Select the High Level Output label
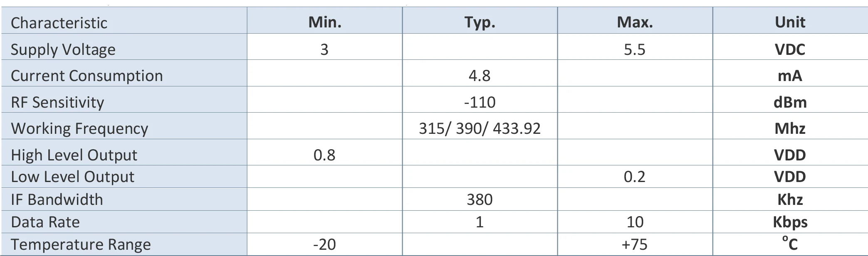 74,155
